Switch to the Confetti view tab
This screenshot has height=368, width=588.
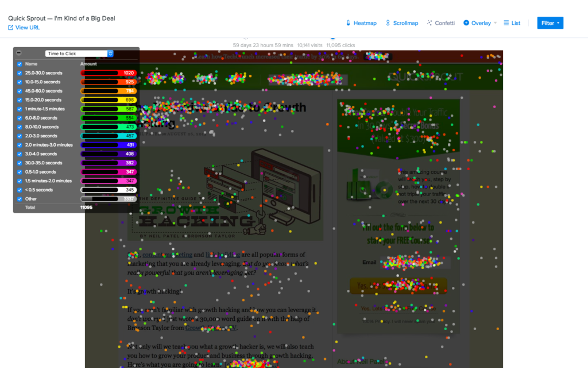click(444, 23)
